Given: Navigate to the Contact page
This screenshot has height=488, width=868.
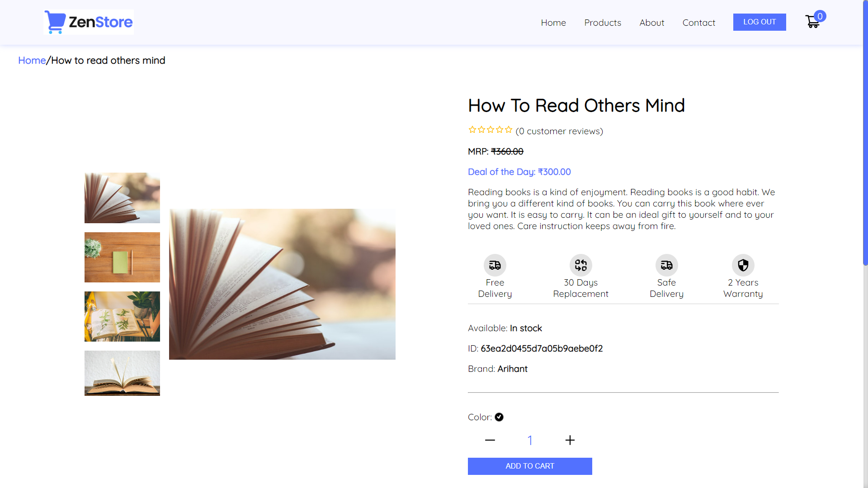Looking at the screenshot, I should [x=698, y=23].
